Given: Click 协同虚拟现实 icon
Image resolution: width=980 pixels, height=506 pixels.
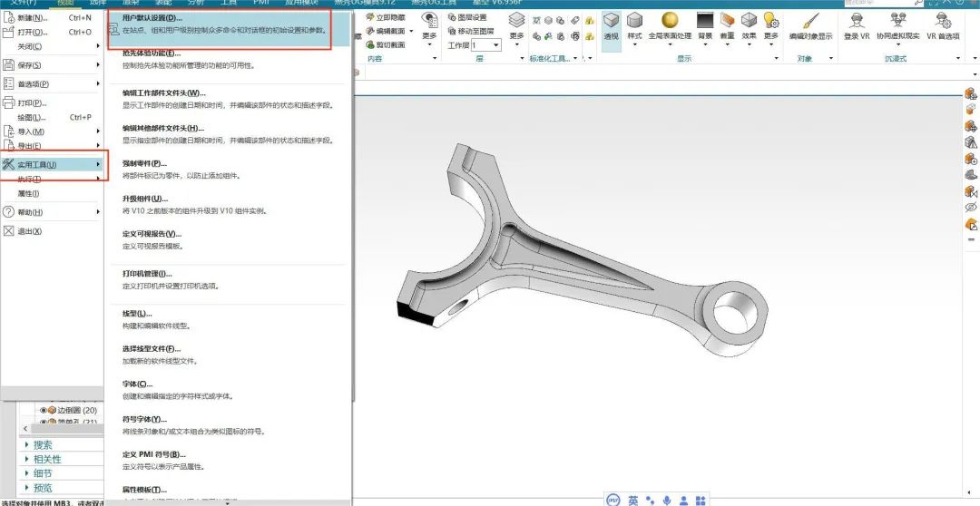Looking at the screenshot, I should pyautogui.click(x=898, y=20).
